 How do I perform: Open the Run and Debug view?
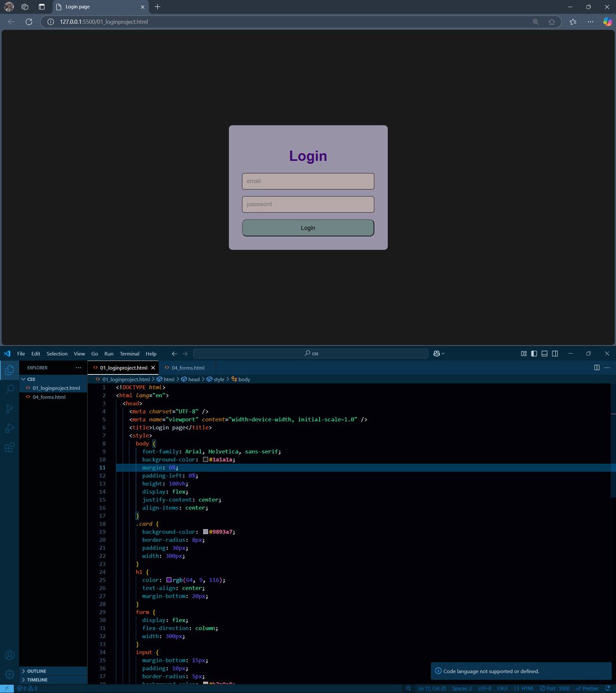tap(9, 428)
